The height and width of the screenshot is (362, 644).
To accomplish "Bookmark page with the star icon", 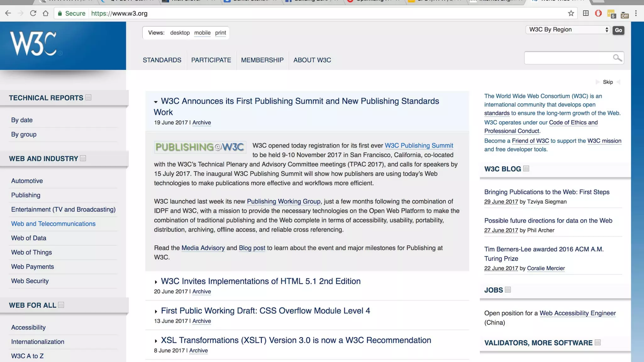I will point(571,13).
